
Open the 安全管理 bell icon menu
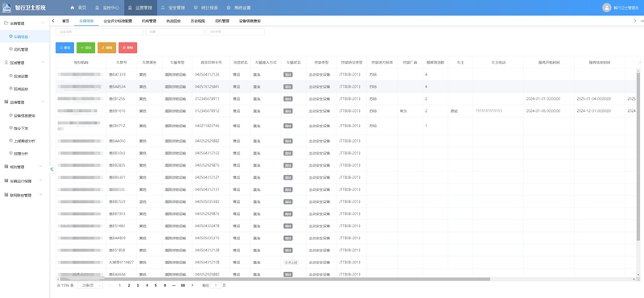163,8
